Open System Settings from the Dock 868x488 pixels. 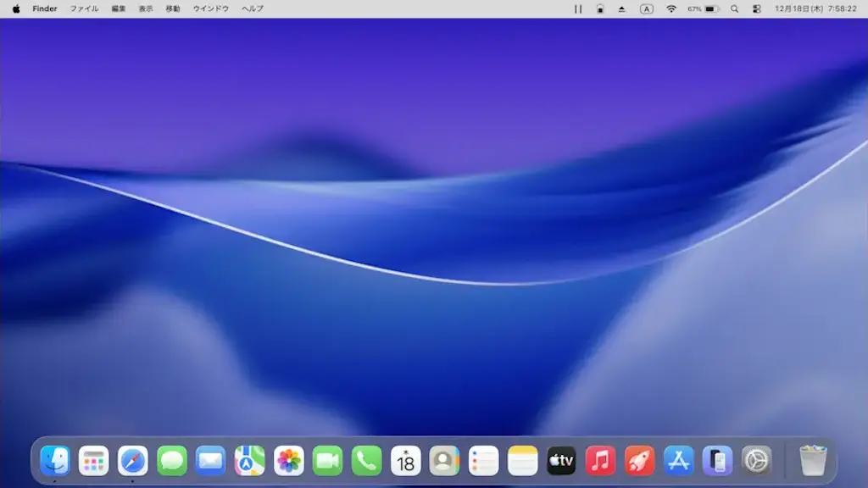(755, 462)
